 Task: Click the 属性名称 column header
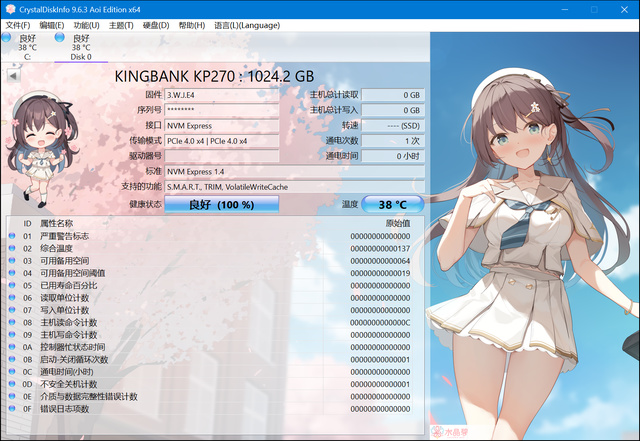click(x=56, y=223)
